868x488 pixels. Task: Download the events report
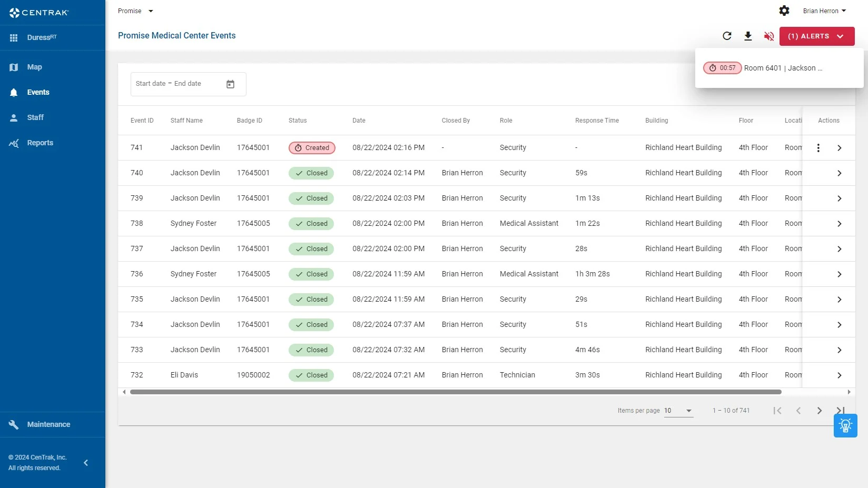(748, 36)
